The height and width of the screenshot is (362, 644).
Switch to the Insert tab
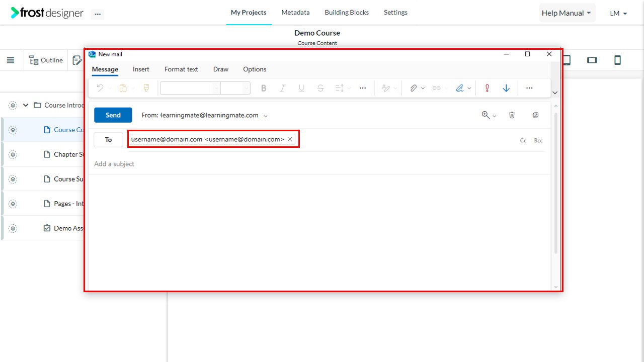pos(141,69)
